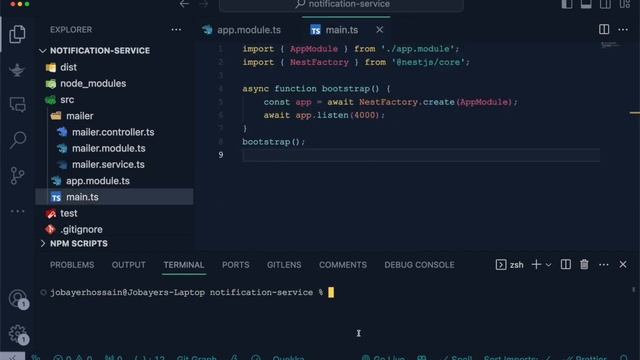Switch to the PROBLEMS panel tab

72,265
